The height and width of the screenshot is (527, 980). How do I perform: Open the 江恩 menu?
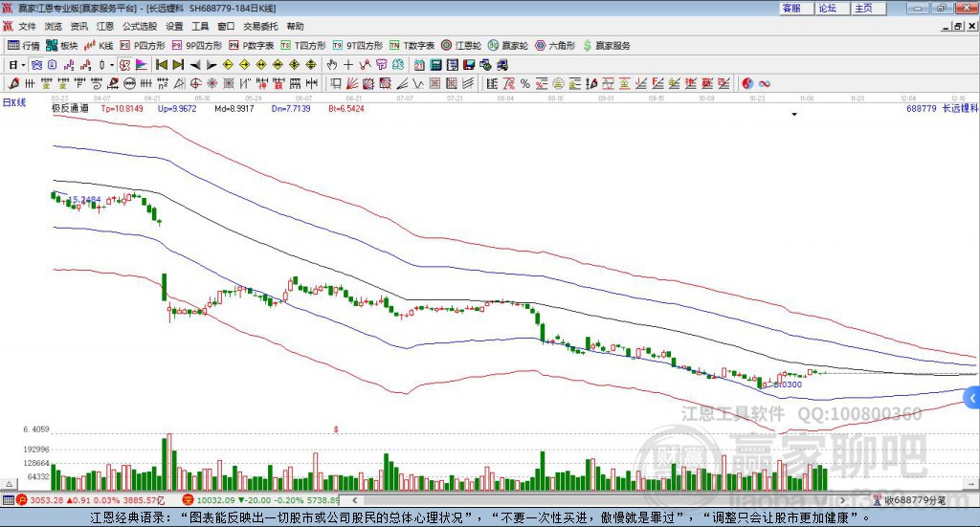[x=105, y=26]
